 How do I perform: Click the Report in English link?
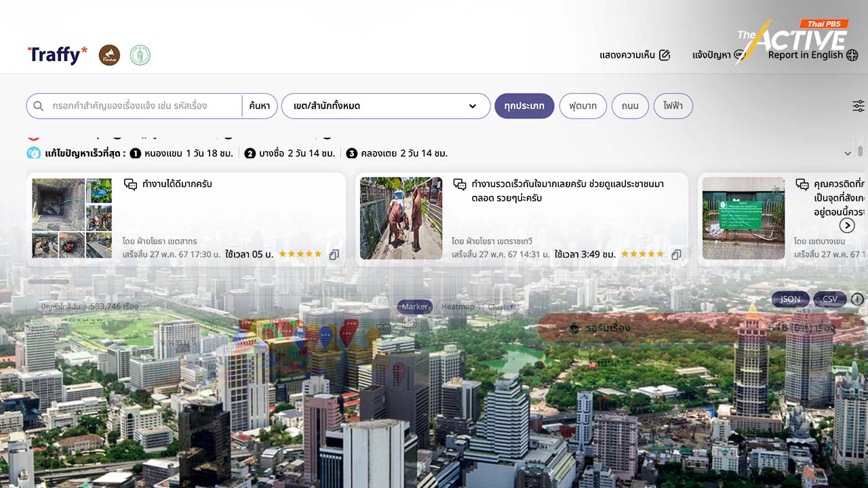812,55
